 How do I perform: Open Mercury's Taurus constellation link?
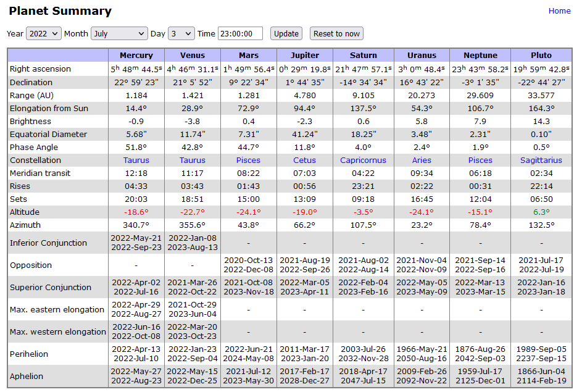click(136, 160)
